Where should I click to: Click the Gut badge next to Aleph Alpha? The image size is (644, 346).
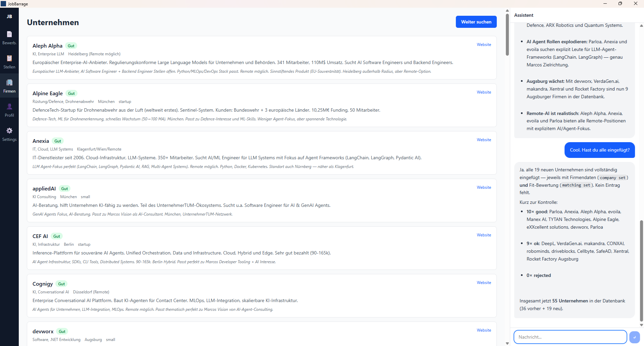[71, 46]
